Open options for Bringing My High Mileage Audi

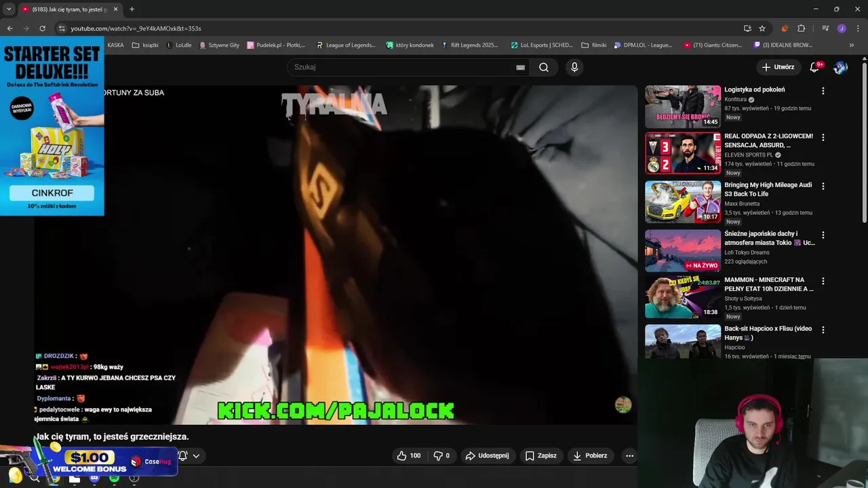823,186
